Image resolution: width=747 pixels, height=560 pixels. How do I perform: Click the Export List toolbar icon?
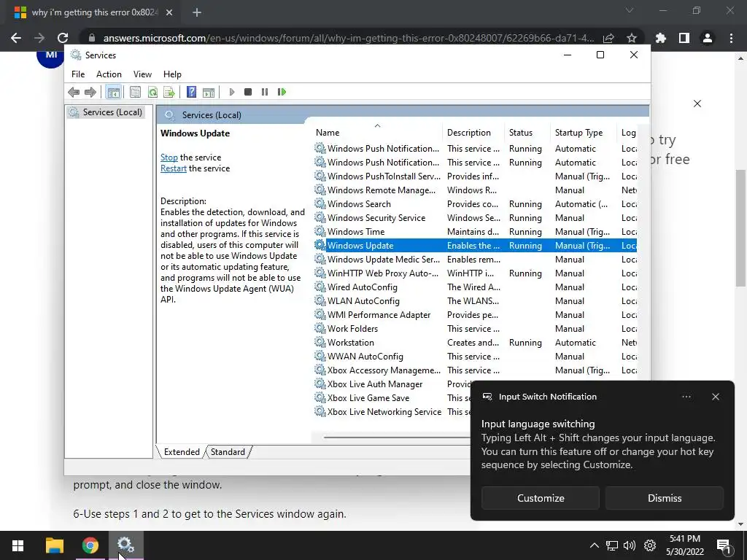click(169, 92)
